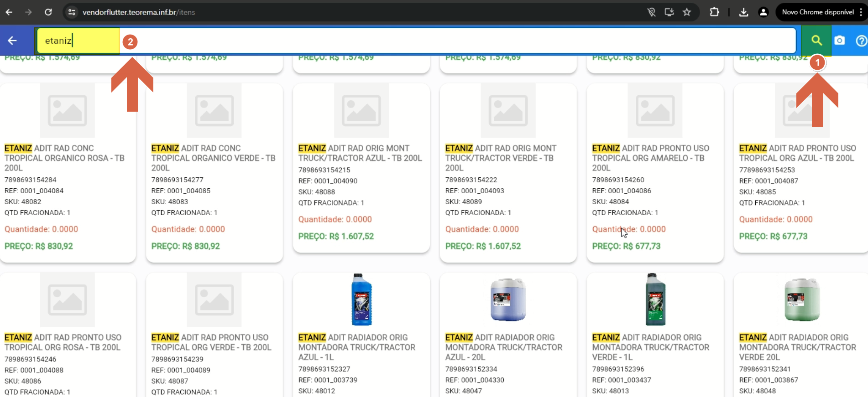Click the green search magnifier button
The width and height of the screenshot is (868, 397).
pos(816,41)
